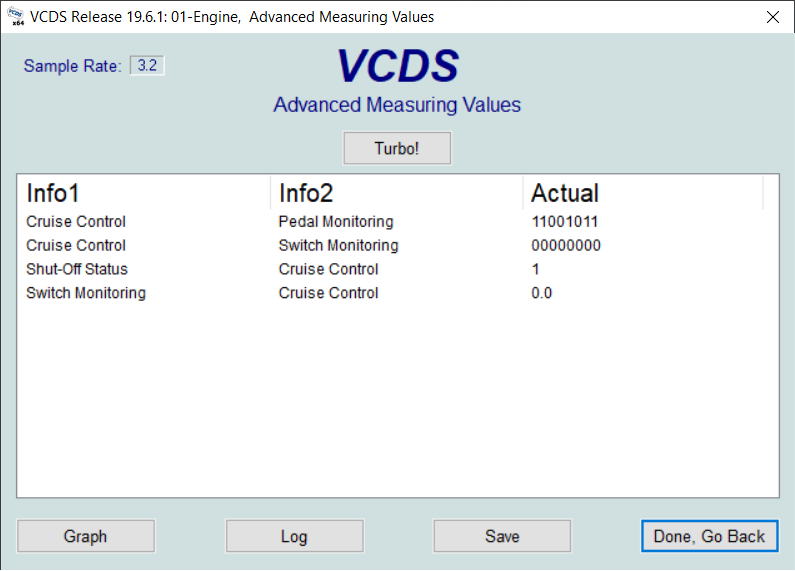Click Done, Go Back
Viewport: 795px width, 571px height.
coord(709,536)
